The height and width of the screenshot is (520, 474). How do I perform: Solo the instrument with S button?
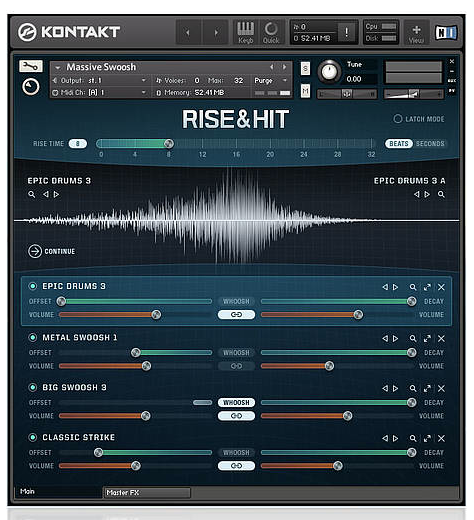305,69
